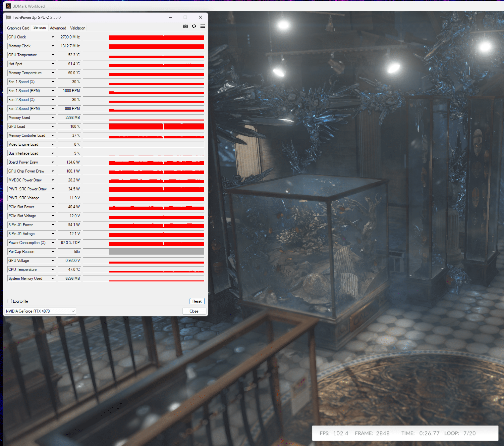Screen dimensions: 504x446
Task: Expand the Memory Controller Load dropdown
Action: (x=53, y=135)
